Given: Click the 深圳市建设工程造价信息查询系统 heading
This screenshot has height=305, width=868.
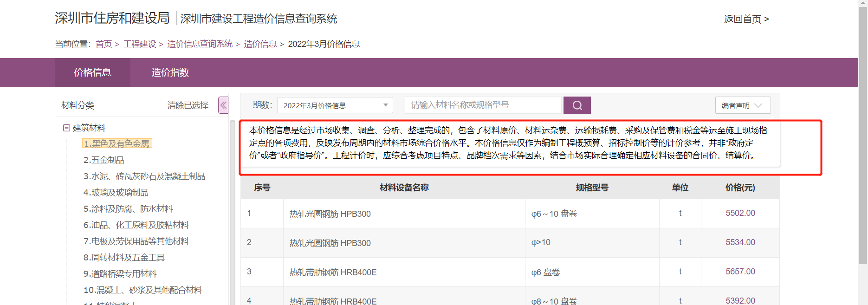Looking at the screenshot, I should point(259,19).
